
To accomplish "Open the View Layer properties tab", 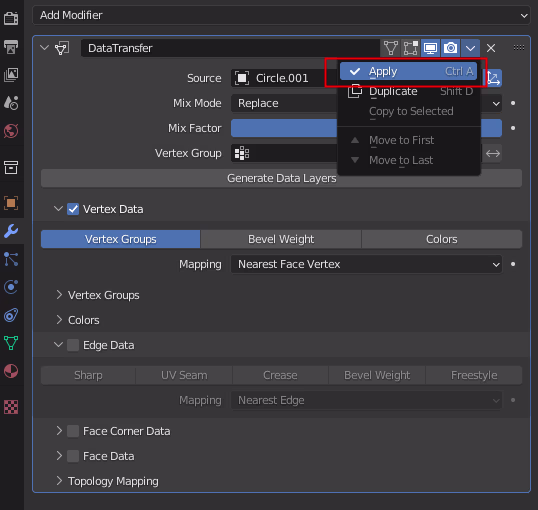I will click(11, 75).
